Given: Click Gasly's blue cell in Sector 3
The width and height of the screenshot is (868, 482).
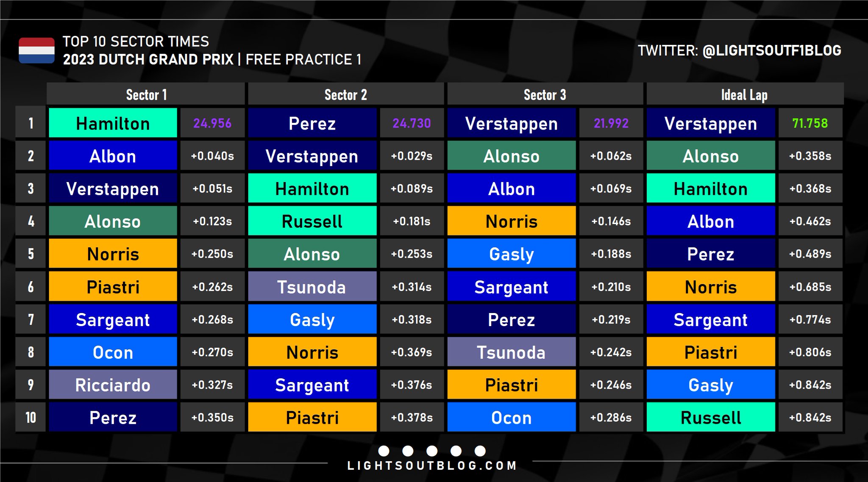Looking at the screenshot, I should pos(511,254).
